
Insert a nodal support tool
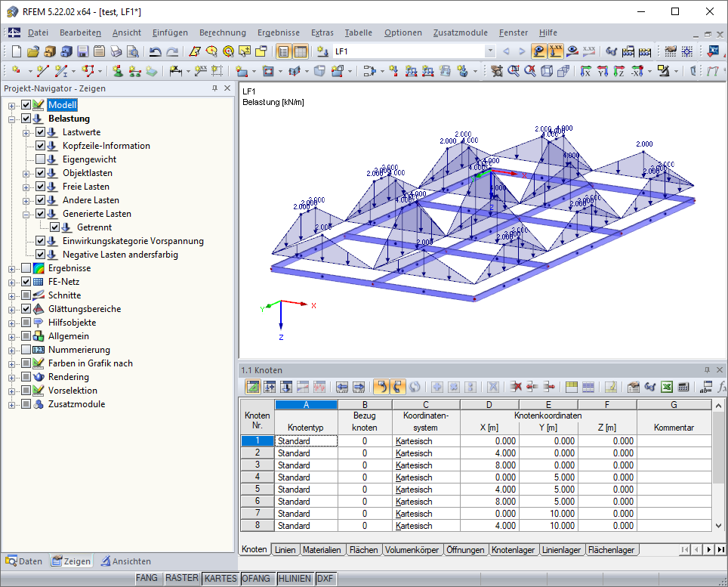[x=118, y=70]
